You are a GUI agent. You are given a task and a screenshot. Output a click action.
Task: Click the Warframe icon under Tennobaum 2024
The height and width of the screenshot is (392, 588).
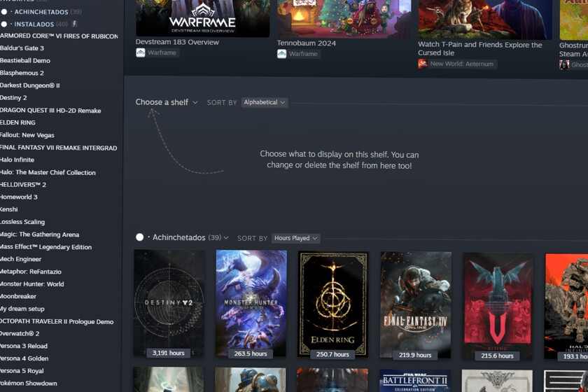[x=281, y=54]
